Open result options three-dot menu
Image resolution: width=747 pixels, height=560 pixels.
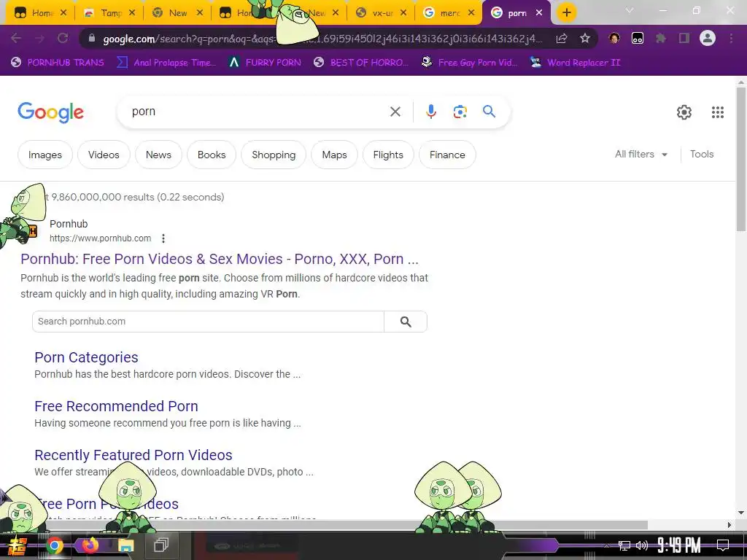(x=163, y=238)
